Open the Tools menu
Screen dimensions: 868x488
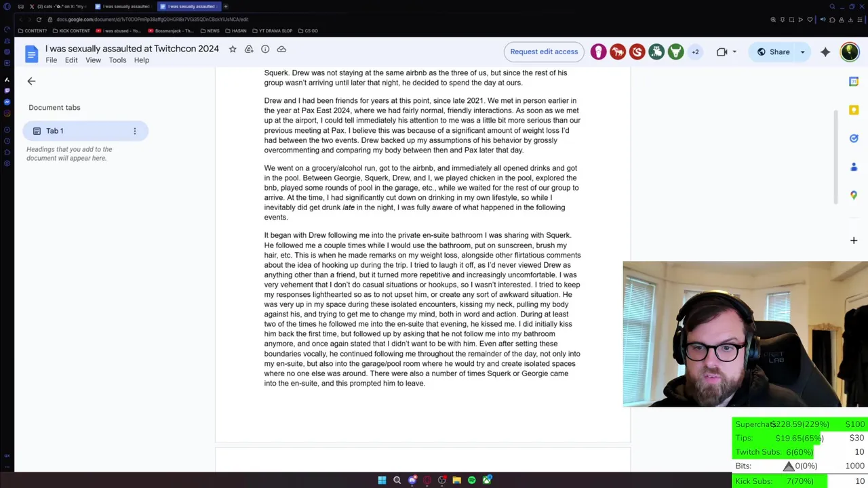tap(117, 60)
